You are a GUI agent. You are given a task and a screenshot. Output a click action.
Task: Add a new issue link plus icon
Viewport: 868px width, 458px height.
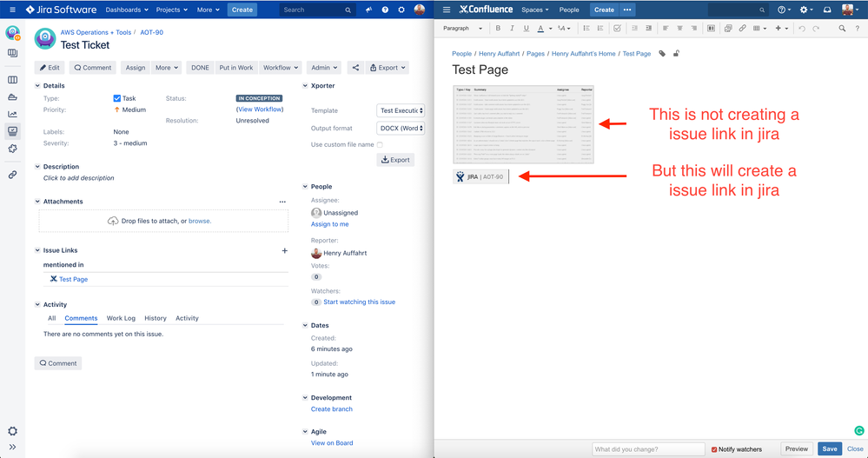click(x=284, y=250)
